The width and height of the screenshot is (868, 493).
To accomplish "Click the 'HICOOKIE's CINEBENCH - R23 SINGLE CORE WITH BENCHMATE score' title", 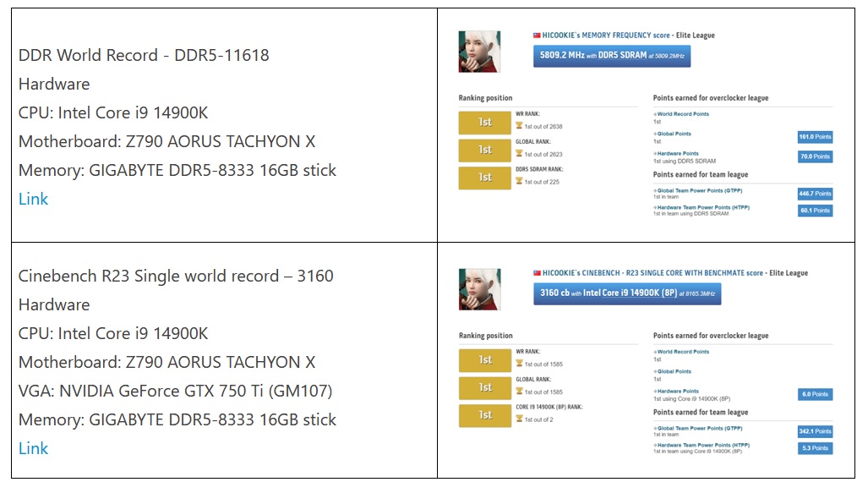I will click(x=652, y=273).
